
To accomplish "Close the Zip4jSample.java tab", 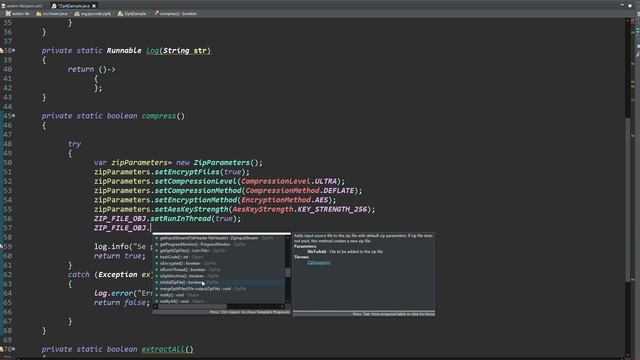I will 94,6.
